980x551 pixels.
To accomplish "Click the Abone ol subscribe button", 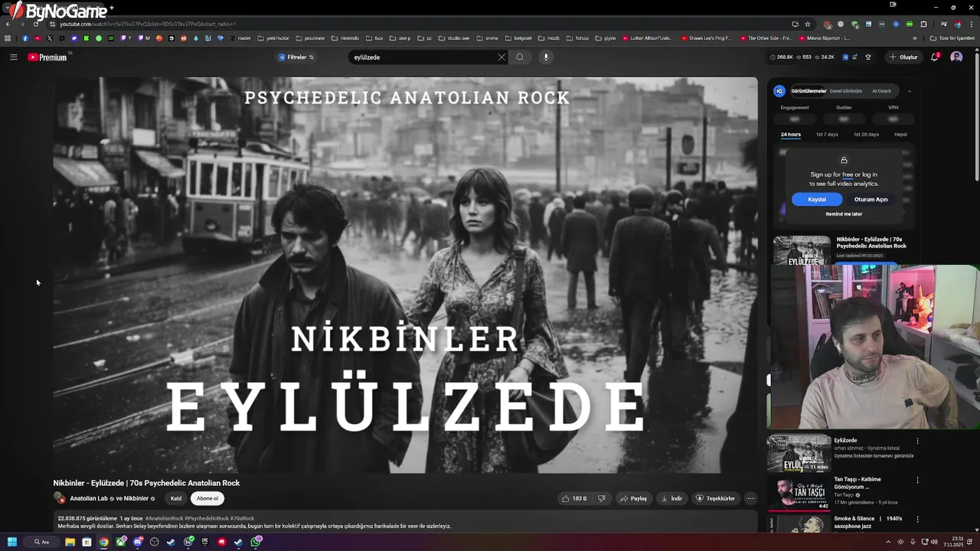I will point(207,499).
